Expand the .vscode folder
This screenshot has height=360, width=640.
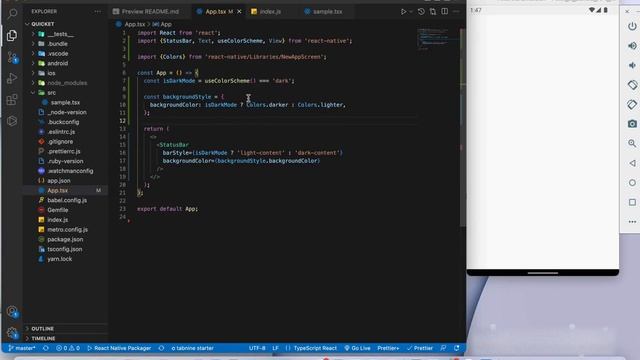click(58, 53)
